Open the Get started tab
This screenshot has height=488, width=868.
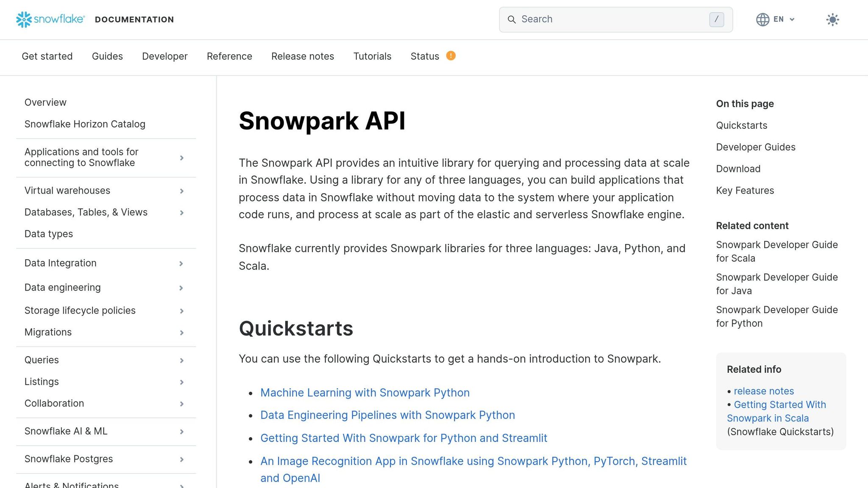click(x=47, y=56)
